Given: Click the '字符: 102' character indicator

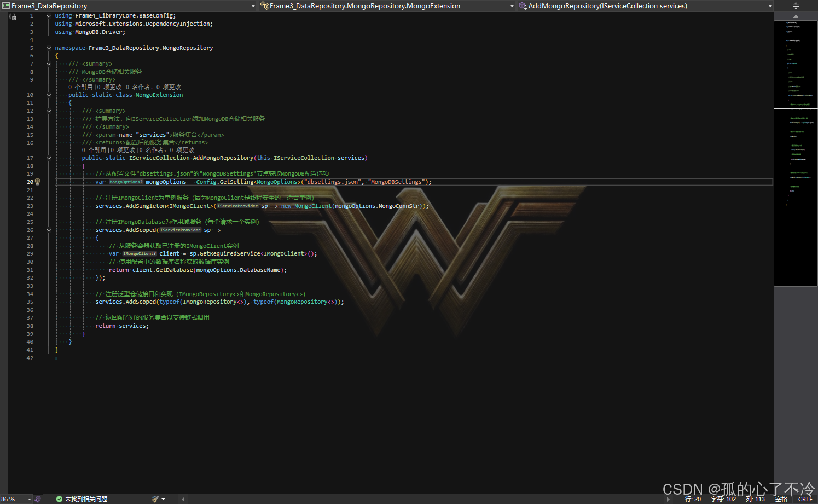Looking at the screenshot, I should point(723,499).
